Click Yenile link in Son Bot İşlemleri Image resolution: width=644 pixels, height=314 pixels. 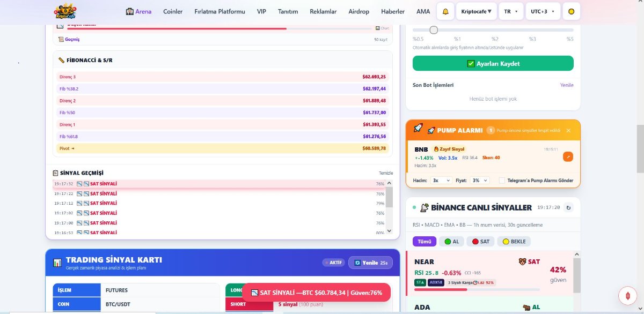(x=567, y=85)
